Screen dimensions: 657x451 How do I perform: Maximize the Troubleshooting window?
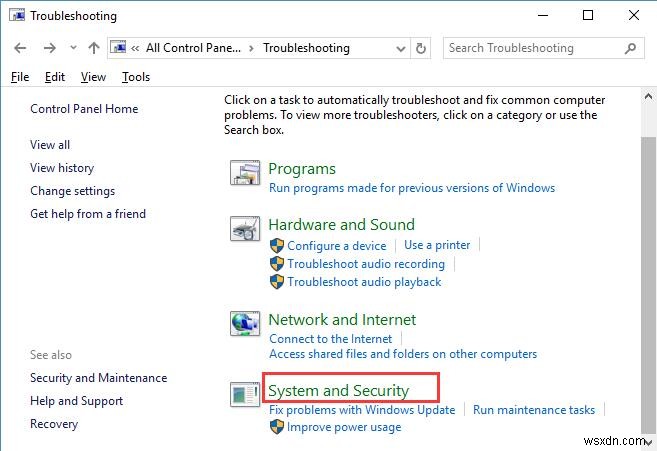pos(588,16)
